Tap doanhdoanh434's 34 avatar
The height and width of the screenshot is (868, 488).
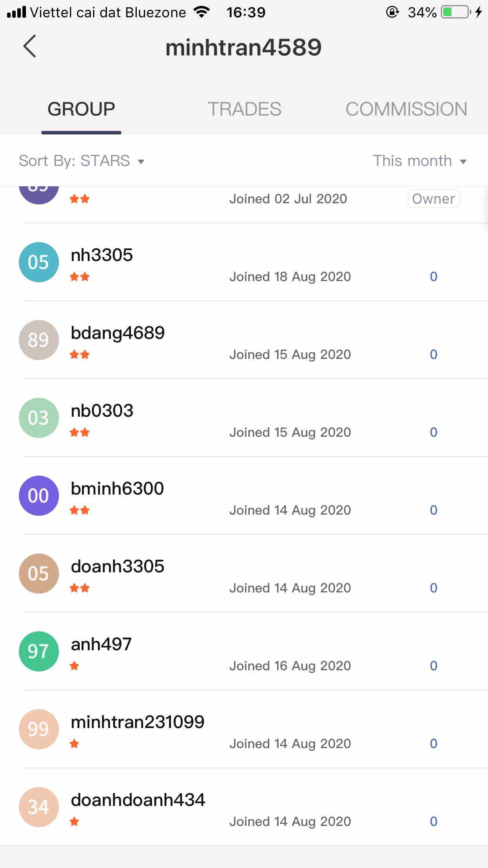click(x=39, y=807)
